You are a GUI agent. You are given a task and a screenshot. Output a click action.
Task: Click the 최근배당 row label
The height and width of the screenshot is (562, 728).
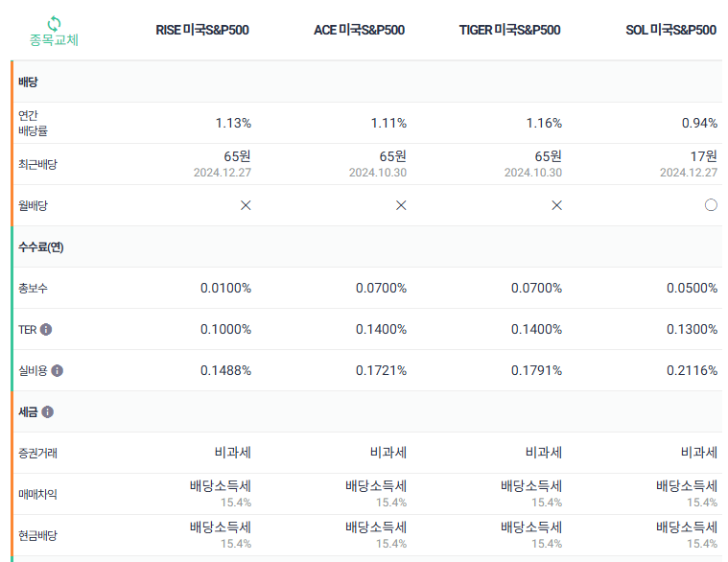click(x=37, y=164)
